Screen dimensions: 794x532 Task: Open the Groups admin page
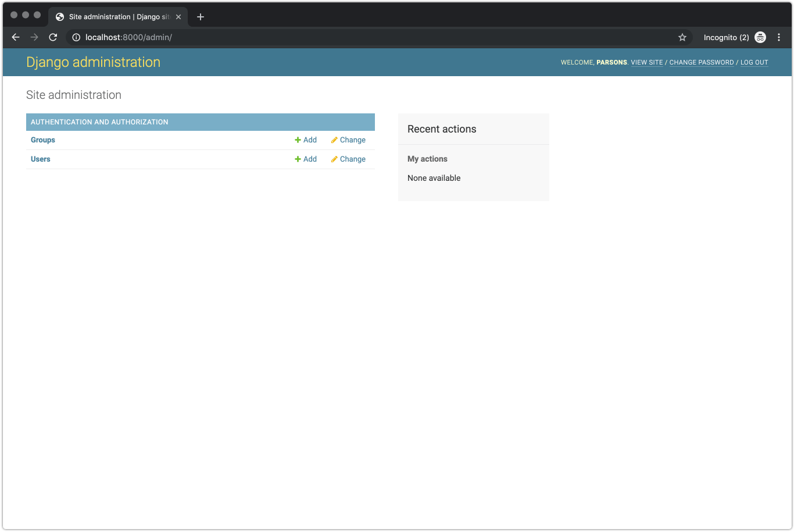(42, 140)
